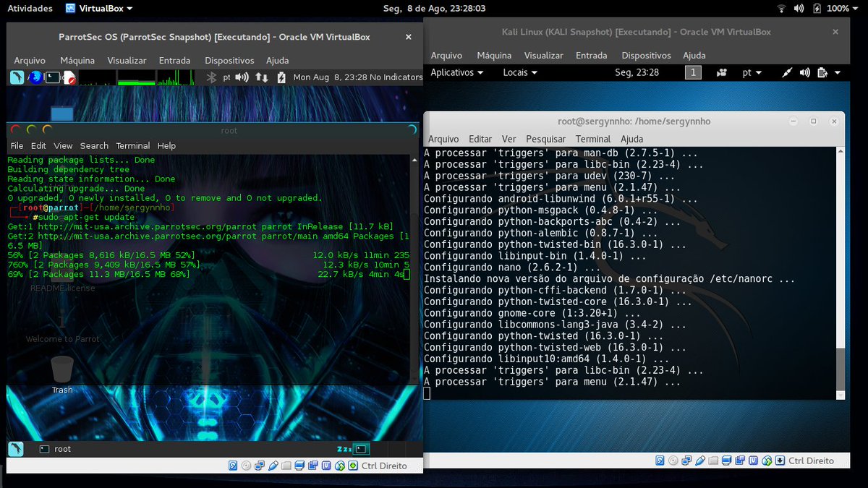The width and height of the screenshot is (868, 488).
Task: Launch the web browser from the Parrot panel
Action: coord(35,77)
